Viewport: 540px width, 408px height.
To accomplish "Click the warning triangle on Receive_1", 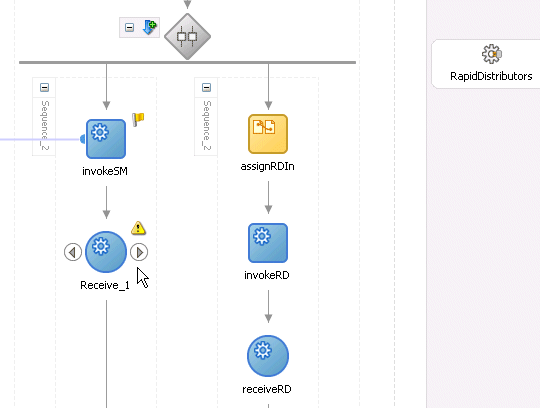I will (x=138, y=228).
